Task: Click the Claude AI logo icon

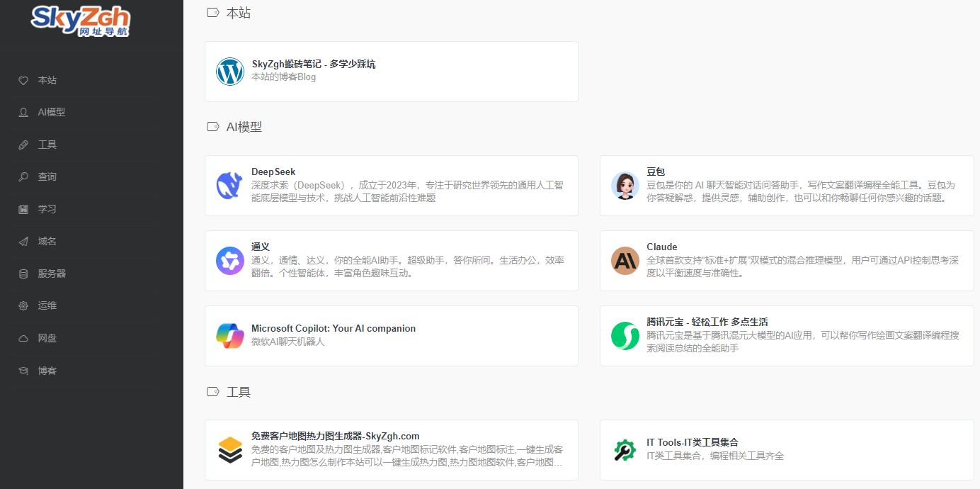Action: pyautogui.click(x=625, y=261)
